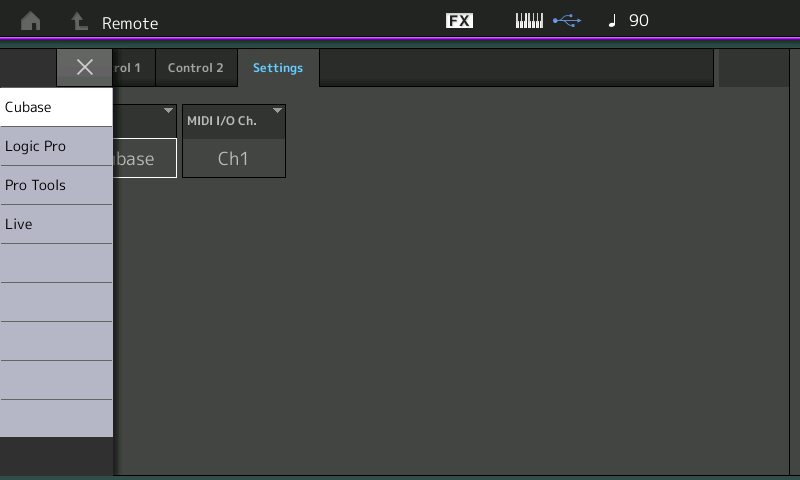Click the Remote screen title
800x480 pixels.
130,22
